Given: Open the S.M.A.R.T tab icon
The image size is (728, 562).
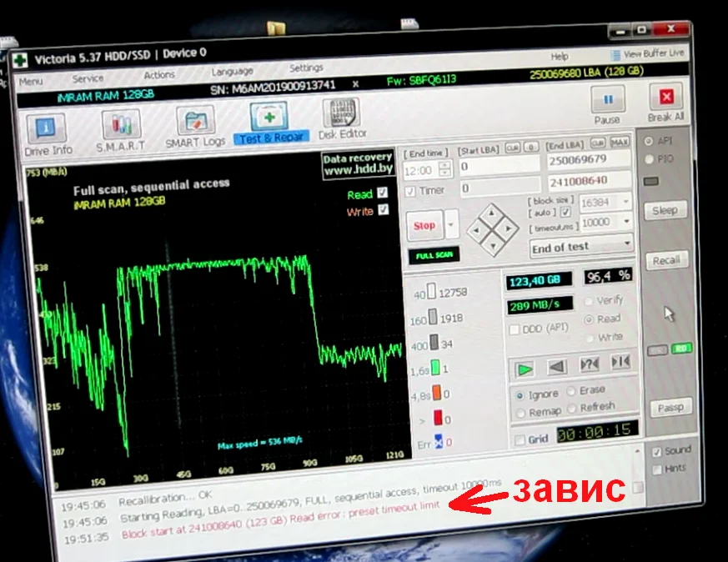Looking at the screenshot, I should point(121,130).
